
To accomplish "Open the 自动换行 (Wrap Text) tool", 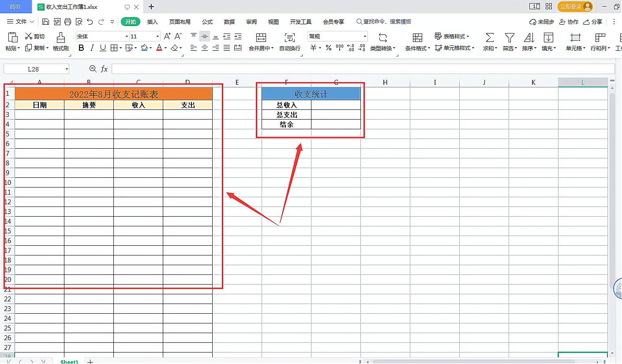I will click(289, 42).
